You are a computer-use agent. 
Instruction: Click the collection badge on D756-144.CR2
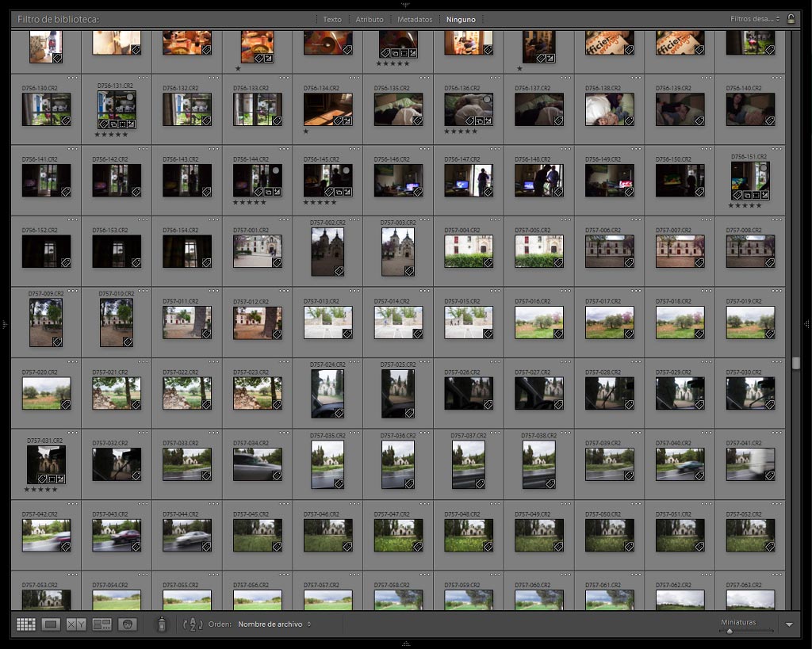(x=268, y=192)
